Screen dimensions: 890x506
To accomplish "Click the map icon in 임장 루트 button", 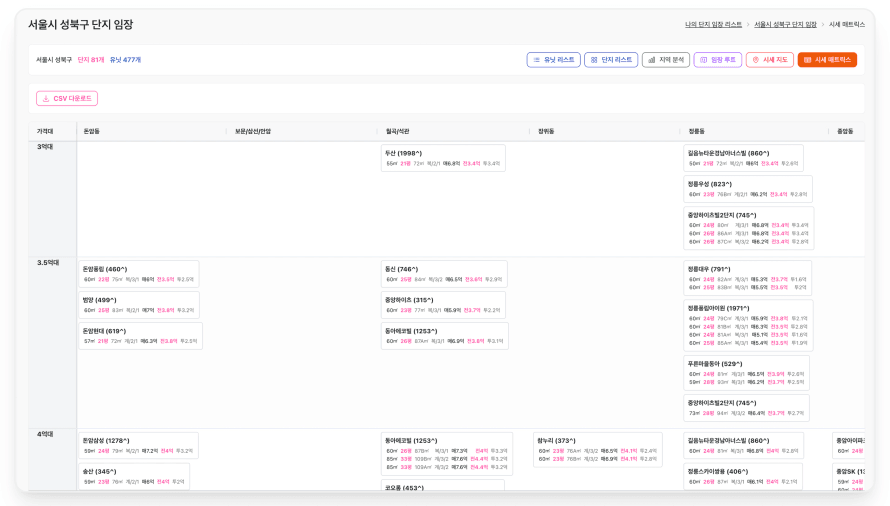I will [703, 60].
